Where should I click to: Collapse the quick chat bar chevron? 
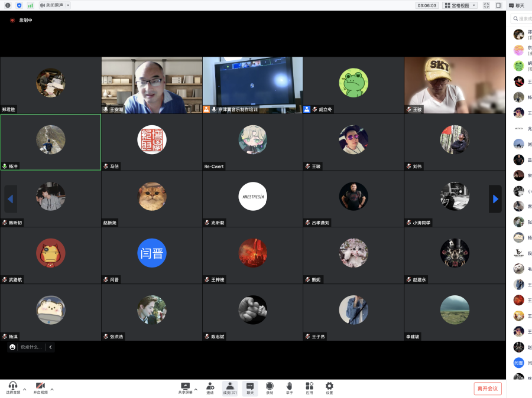[51, 347]
